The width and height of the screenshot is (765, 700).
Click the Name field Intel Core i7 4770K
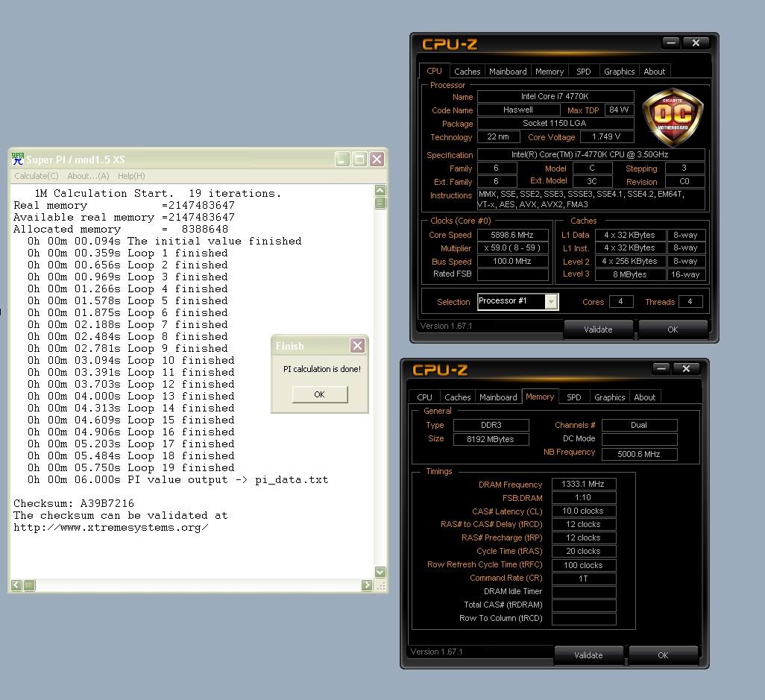point(555,96)
